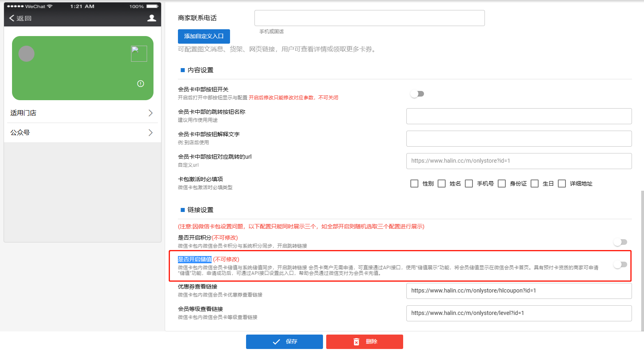
Task: Check the 详细地址 checkbox
Action: [562, 184]
